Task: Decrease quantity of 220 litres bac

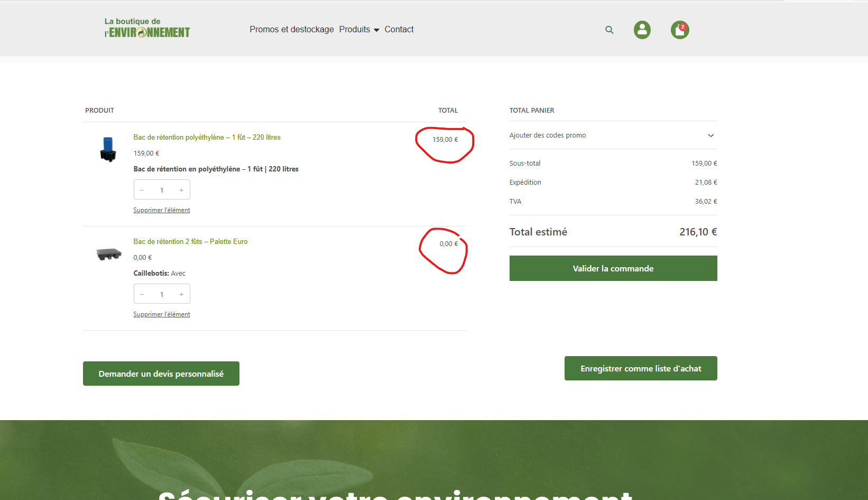Action: click(x=142, y=190)
